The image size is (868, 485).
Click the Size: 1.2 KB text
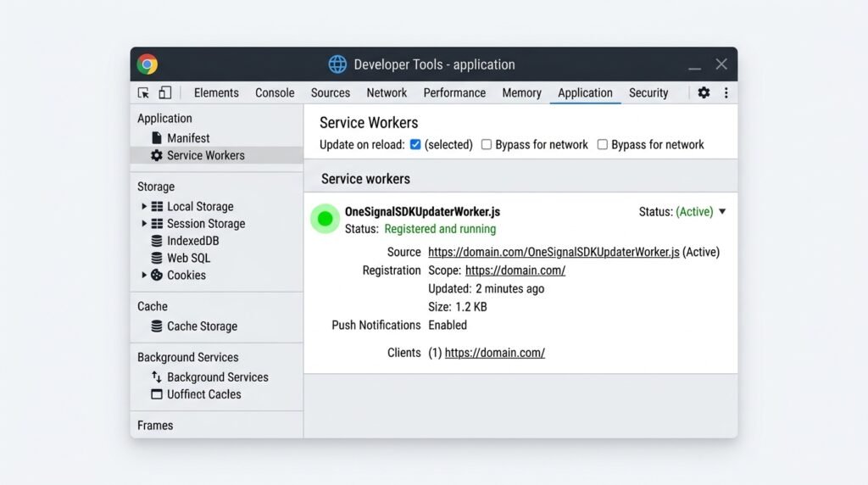[x=457, y=307]
